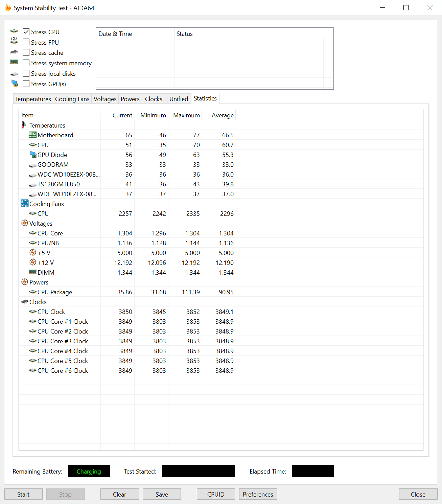
Task: Click the lightning icon of Powers group
Action: coord(25,282)
